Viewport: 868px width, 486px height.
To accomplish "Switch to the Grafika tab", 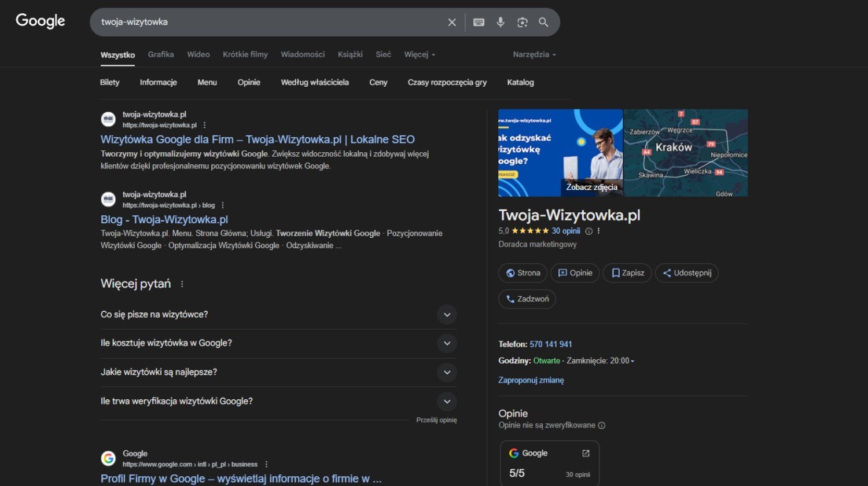I will 161,54.
